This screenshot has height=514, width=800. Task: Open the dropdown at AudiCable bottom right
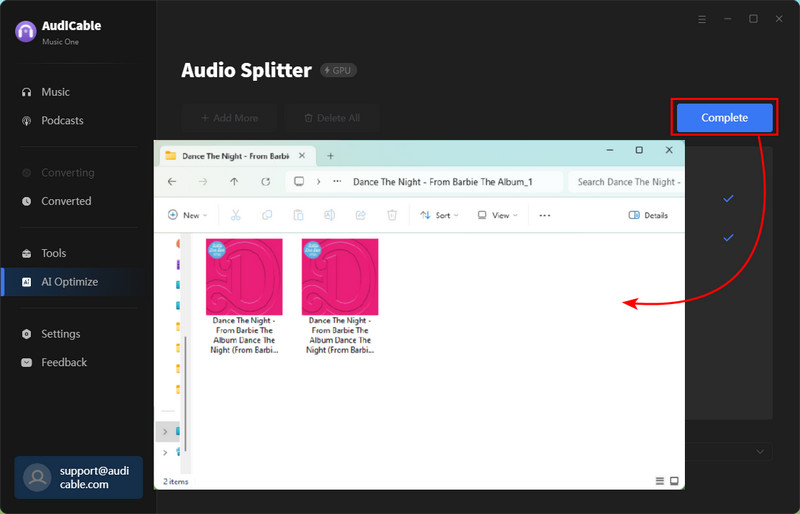coord(760,452)
